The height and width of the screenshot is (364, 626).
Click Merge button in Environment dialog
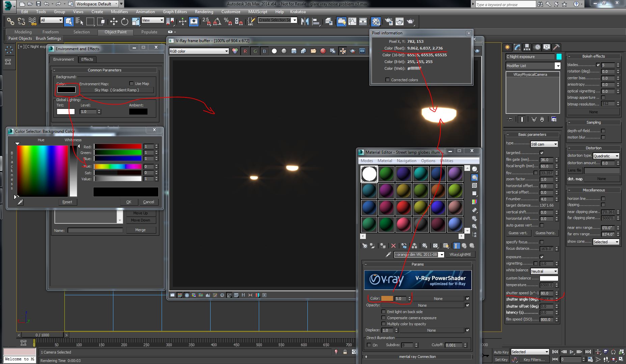[140, 230]
